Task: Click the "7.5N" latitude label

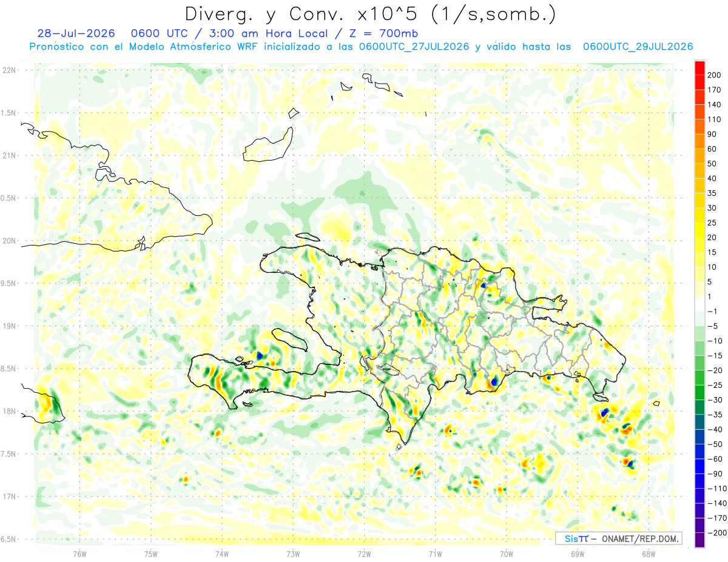Action: [9, 453]
